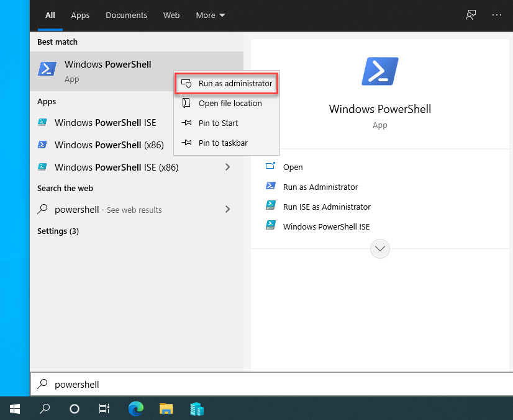Expand more actions with the down chevron
The height and width of the screenshot is (420, 513).
coord(380,249)
